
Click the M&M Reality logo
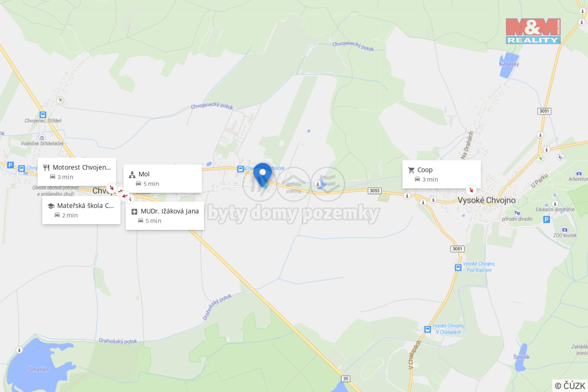pyautogui.click(x=533, y=31)
